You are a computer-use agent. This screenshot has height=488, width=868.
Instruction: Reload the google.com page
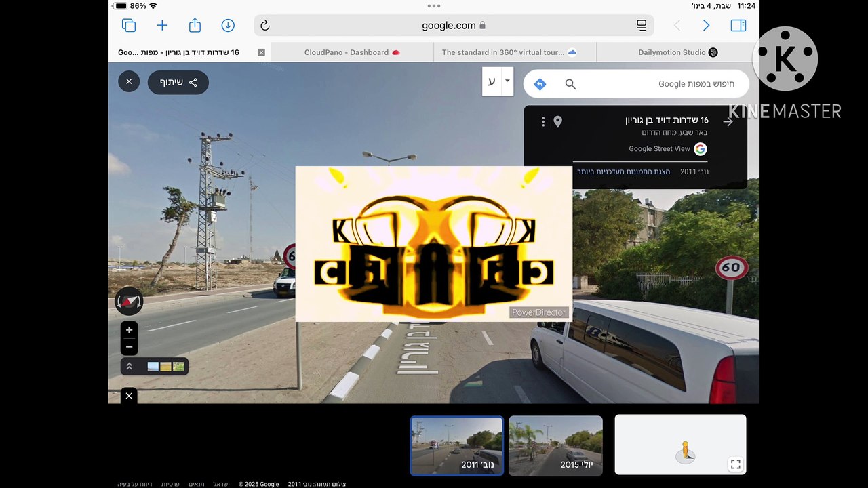tap(265, 25)
